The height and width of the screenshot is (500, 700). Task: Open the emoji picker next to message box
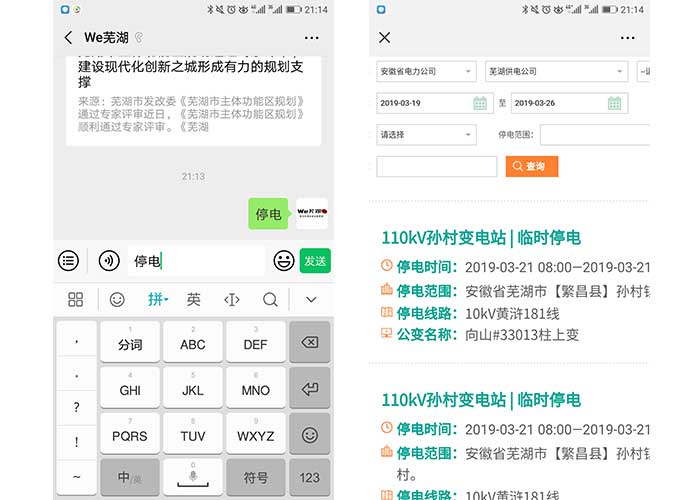[x=283, y=261]
